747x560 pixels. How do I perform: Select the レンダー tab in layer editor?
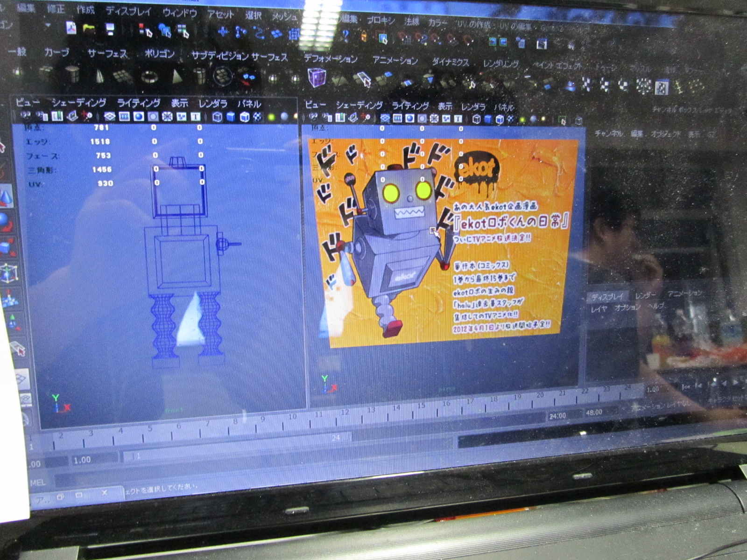[645, 295]
